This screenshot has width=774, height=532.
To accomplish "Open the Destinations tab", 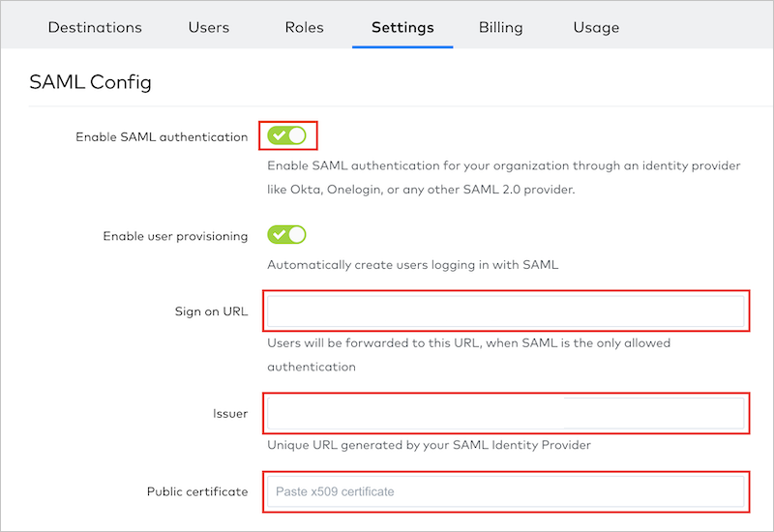I will pyautogui.click(x=95, y=27).
